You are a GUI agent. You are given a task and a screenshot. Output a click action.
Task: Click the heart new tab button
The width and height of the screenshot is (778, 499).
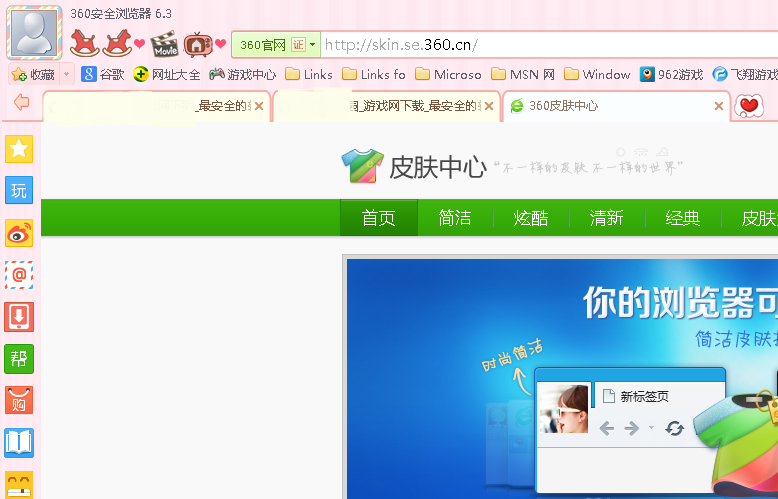click(x=749, y=106)
